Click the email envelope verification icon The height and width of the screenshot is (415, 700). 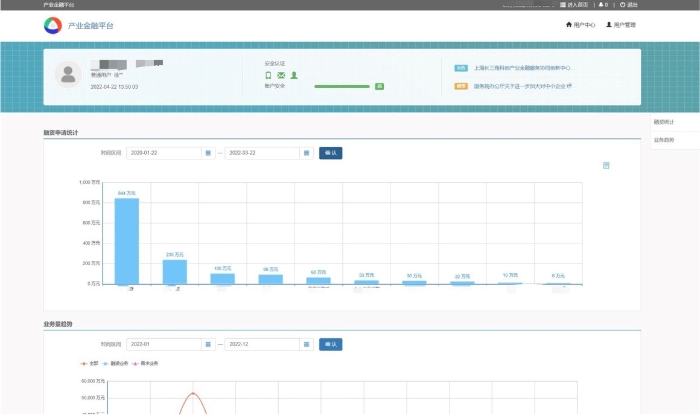281,75
